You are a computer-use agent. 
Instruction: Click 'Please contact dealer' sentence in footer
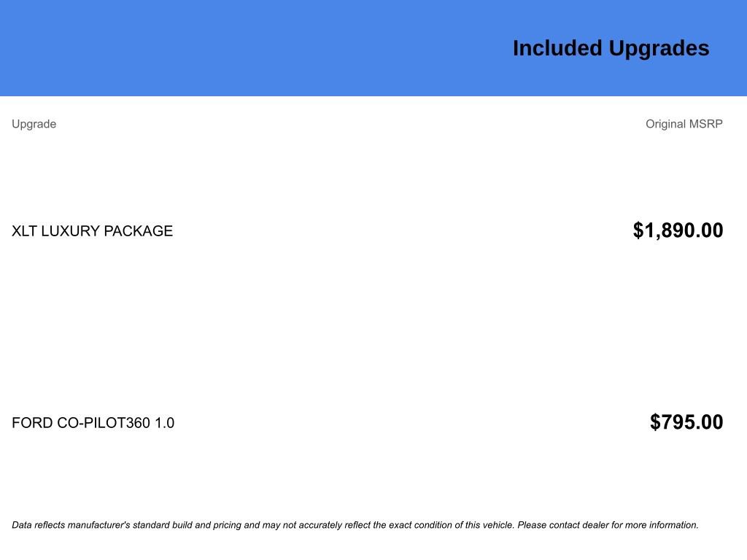[x=608, y=525]
